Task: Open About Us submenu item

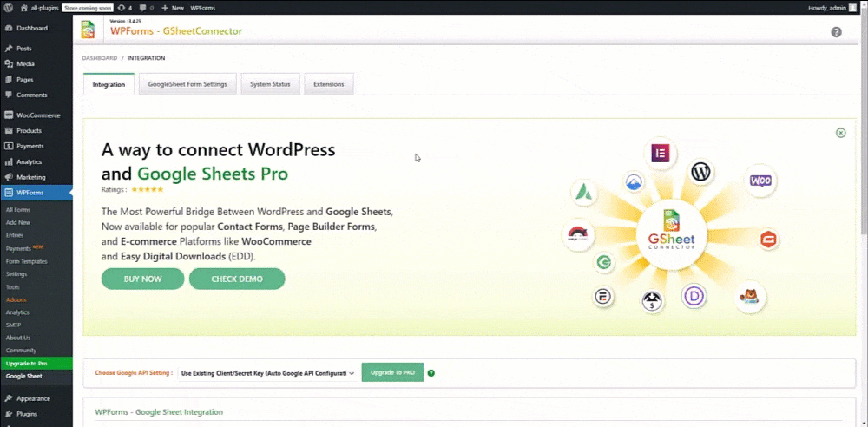Action: tap(18, 338)
